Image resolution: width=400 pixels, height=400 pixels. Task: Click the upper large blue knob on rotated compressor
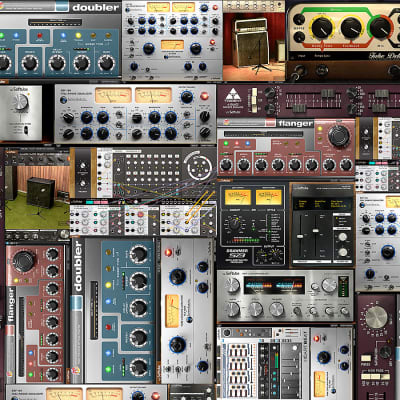pyautogui.click(x=177, y=276)
